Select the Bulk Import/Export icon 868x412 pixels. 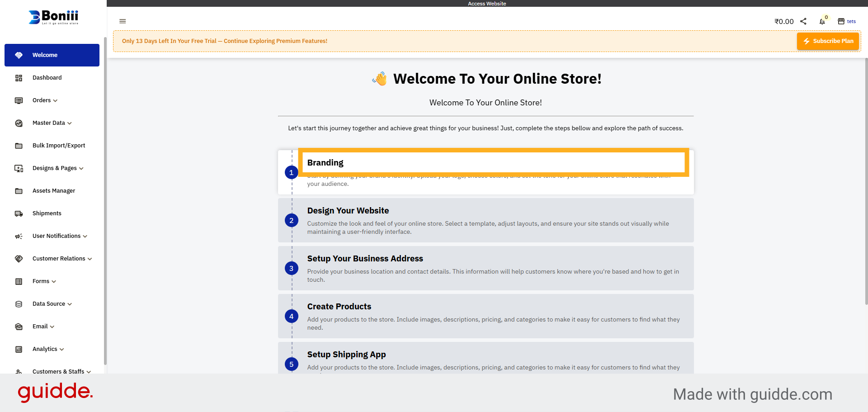click(x=19, y=145)
